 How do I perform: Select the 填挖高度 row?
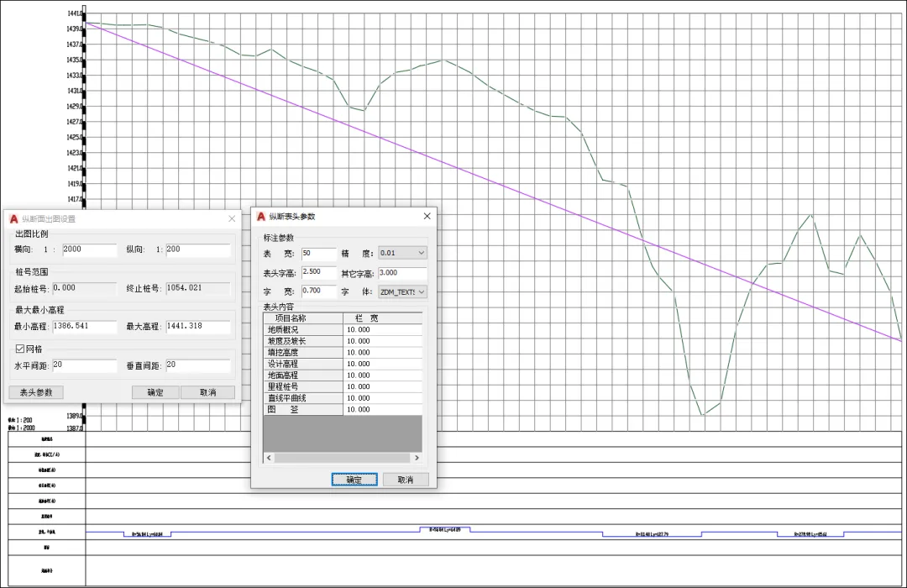pos(343,353)
